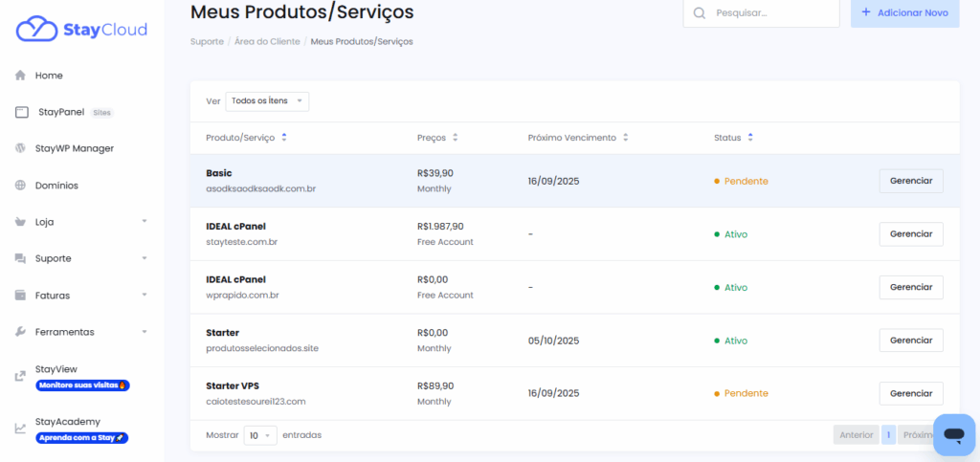The height and width of the screenshot is (462, 980).
Task: Sort by Produto/Serviço column arrows
Action: coord(284,138)
